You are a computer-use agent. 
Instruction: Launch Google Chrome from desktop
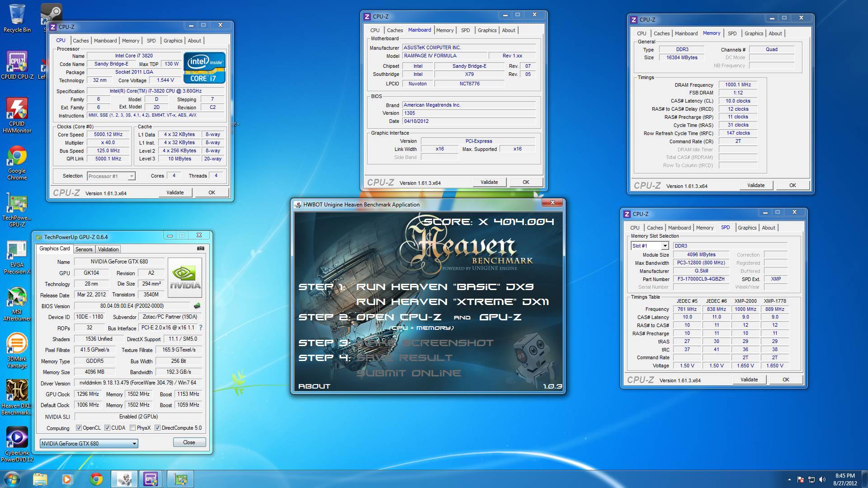point(17,163)
